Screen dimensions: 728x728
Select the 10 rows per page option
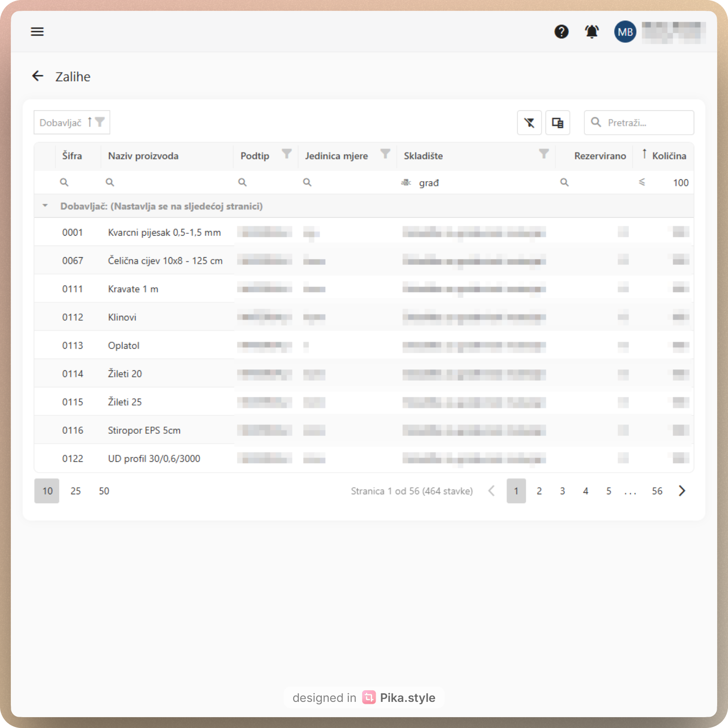(x=47, y=491)
